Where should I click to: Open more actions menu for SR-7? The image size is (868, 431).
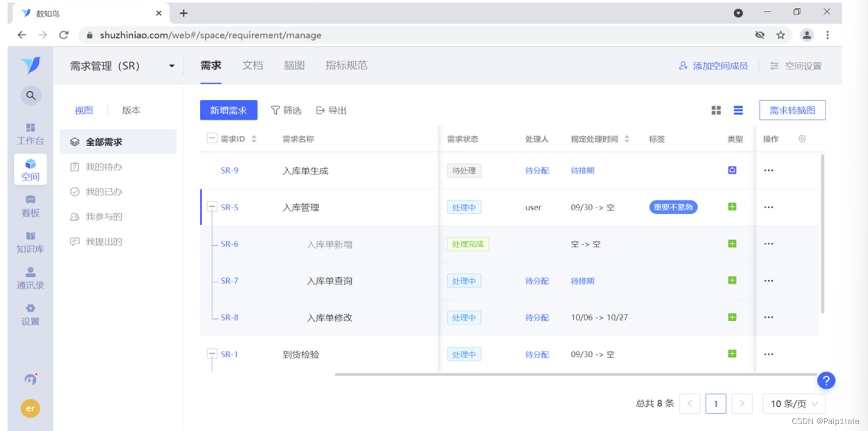(769, 280)
